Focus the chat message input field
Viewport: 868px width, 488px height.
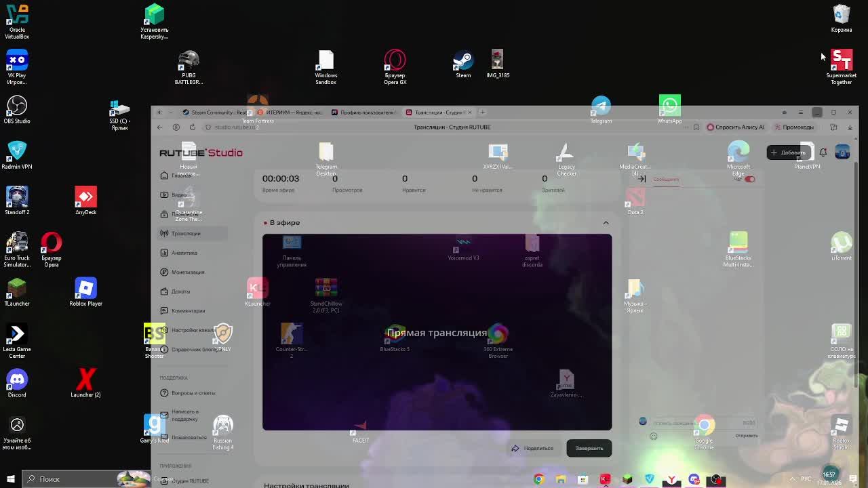coord(703,423)
